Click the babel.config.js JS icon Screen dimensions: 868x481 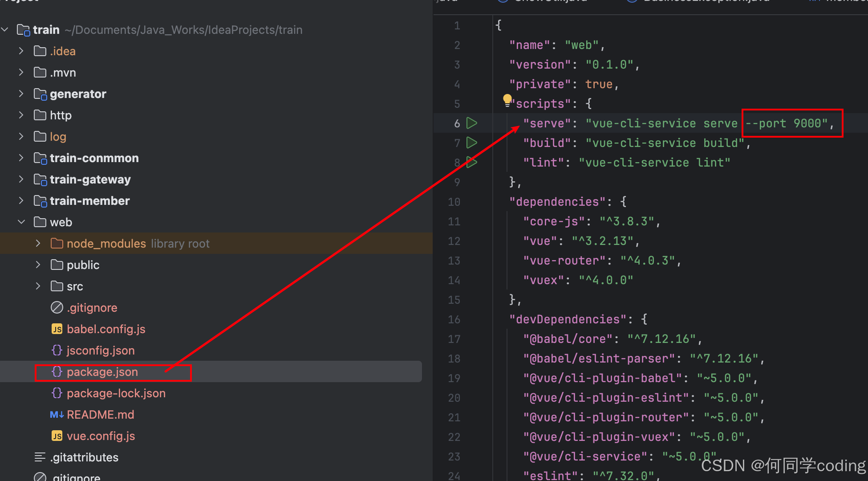[x=57, y=329]
